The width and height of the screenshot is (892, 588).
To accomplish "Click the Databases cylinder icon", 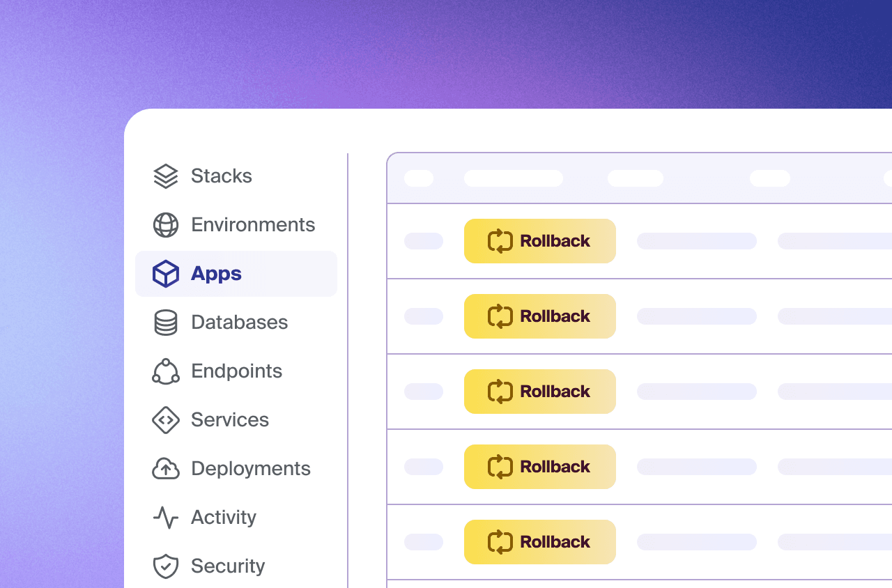I will coord(165,323).
